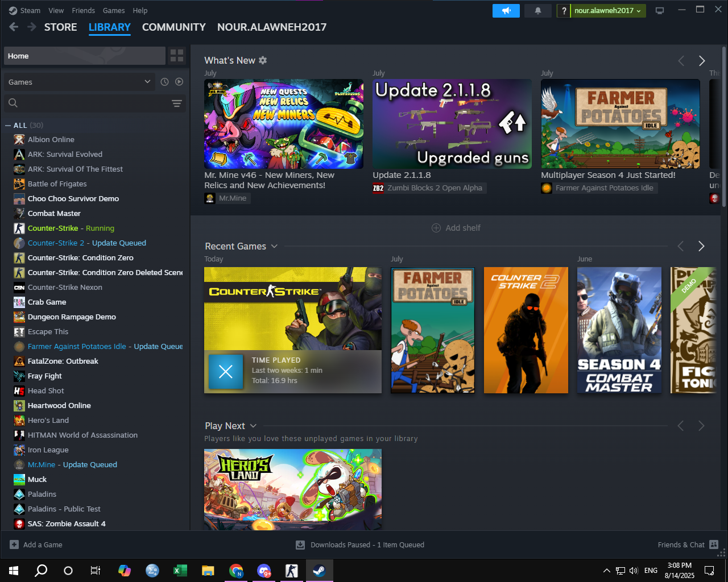The height and width of the screenshot is (582, 728).
Task: Toggle the ready-to-play filter icon
Action: (x=179, y=82)
